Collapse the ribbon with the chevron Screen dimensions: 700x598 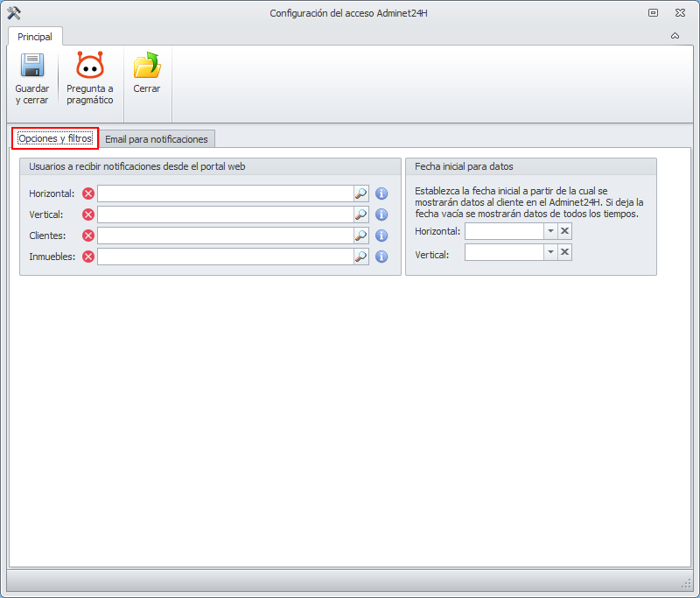click(x=675, y=36)
